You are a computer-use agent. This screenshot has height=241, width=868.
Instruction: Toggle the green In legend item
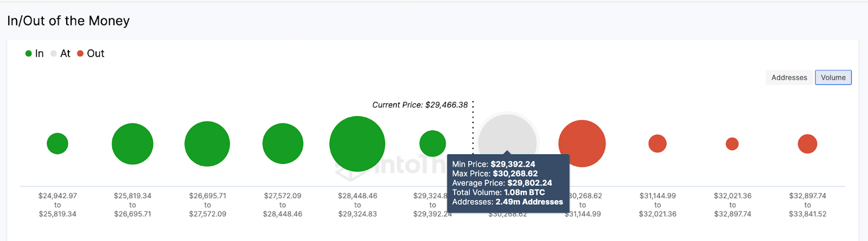[35, 54]
